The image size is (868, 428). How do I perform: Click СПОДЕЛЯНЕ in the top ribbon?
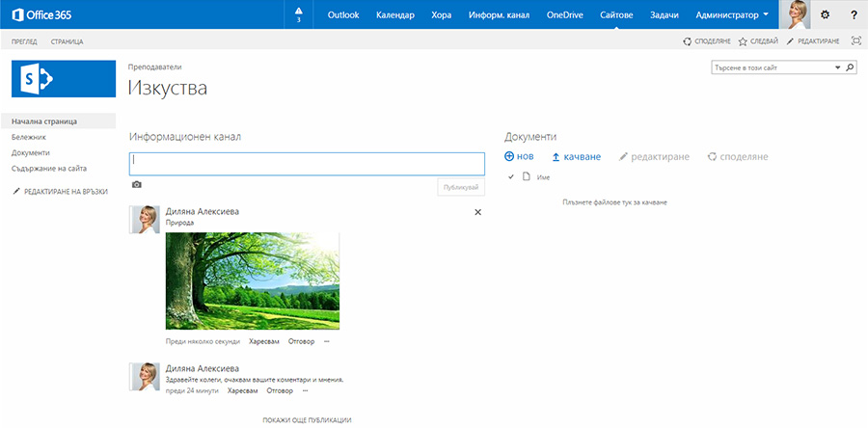coord(707,41)
